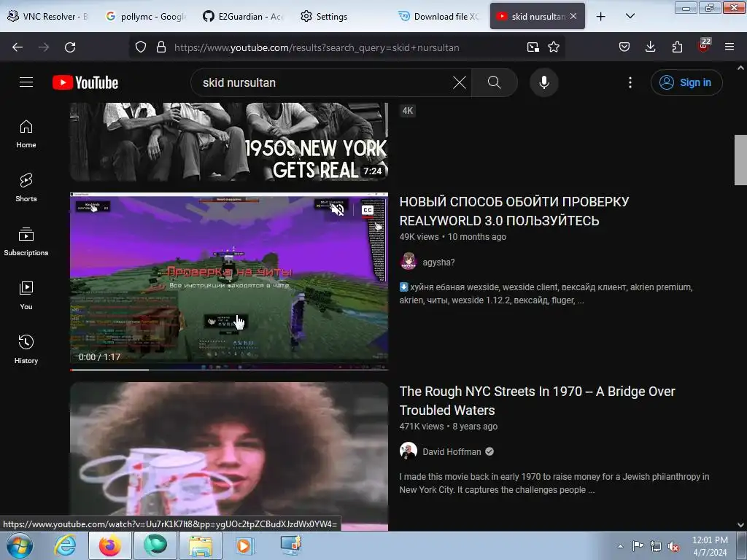
Task: Go to Home in the sidebar
Action: (x=26, y=134)
